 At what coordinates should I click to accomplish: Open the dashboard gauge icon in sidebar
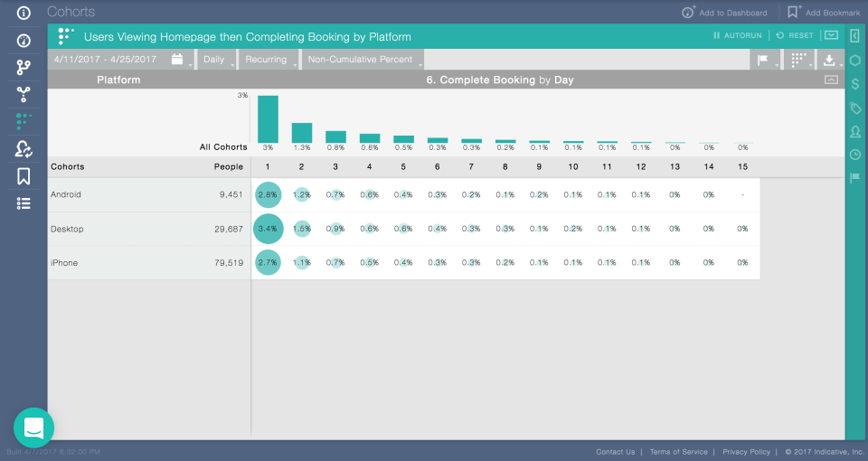(24, 41)
